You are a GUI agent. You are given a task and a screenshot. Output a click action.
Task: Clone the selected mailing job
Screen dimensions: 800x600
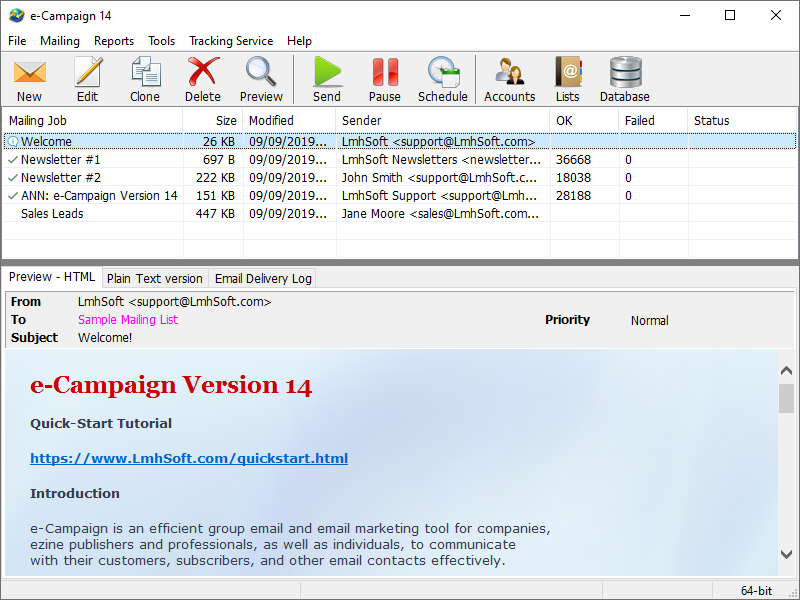145,80
